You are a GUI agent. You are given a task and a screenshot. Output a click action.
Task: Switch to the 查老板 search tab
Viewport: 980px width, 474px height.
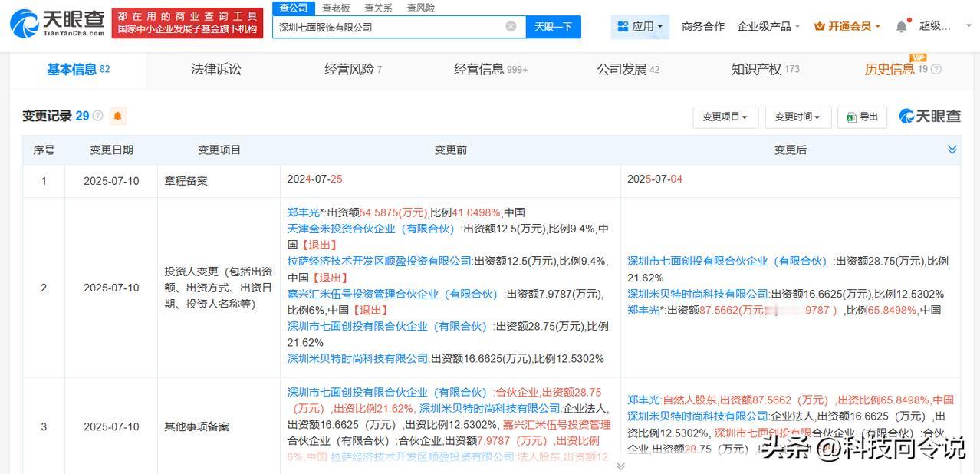(336, 8)
